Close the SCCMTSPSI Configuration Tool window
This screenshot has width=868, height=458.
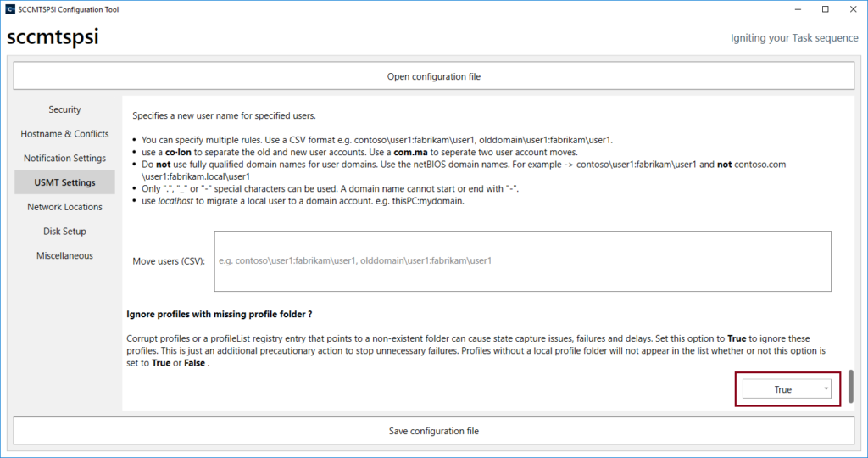coord(853,9)
